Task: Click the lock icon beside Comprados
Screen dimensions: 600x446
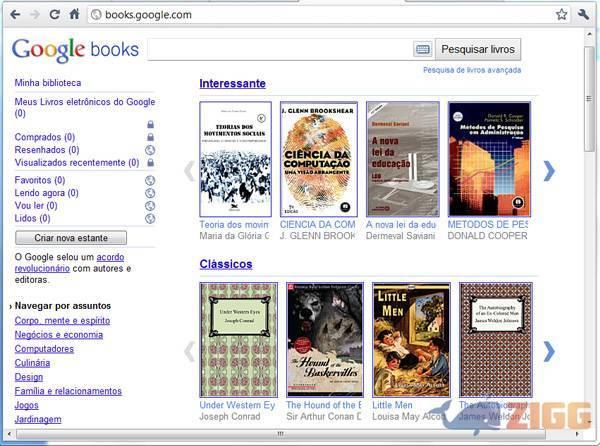Action: pos(150,137)
